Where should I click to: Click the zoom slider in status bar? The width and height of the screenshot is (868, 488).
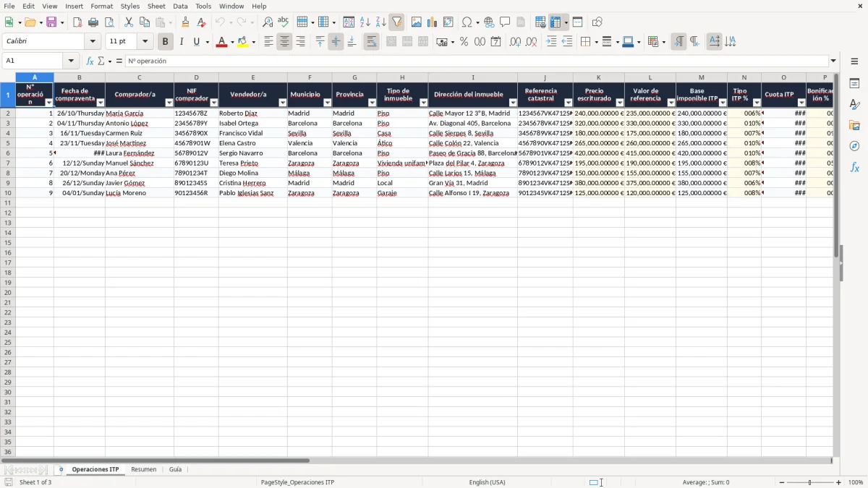pyautogui.click(x=810, y=482)
